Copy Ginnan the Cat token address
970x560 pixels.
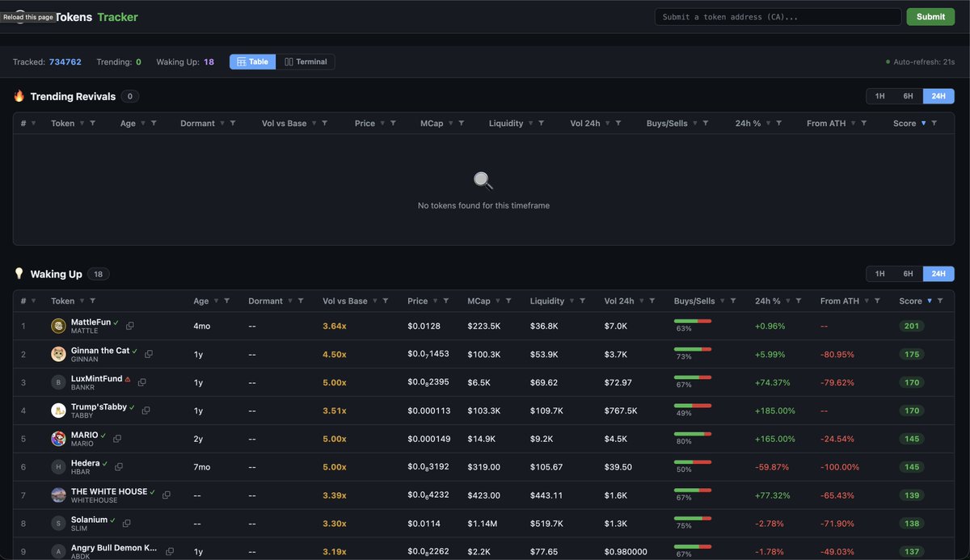tap(149, 354)
